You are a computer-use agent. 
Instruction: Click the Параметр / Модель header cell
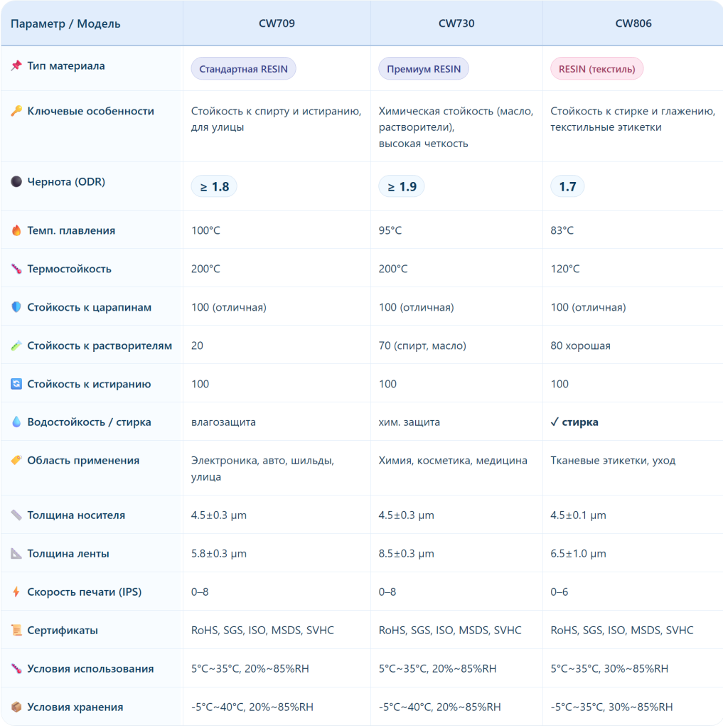[65, 23]
